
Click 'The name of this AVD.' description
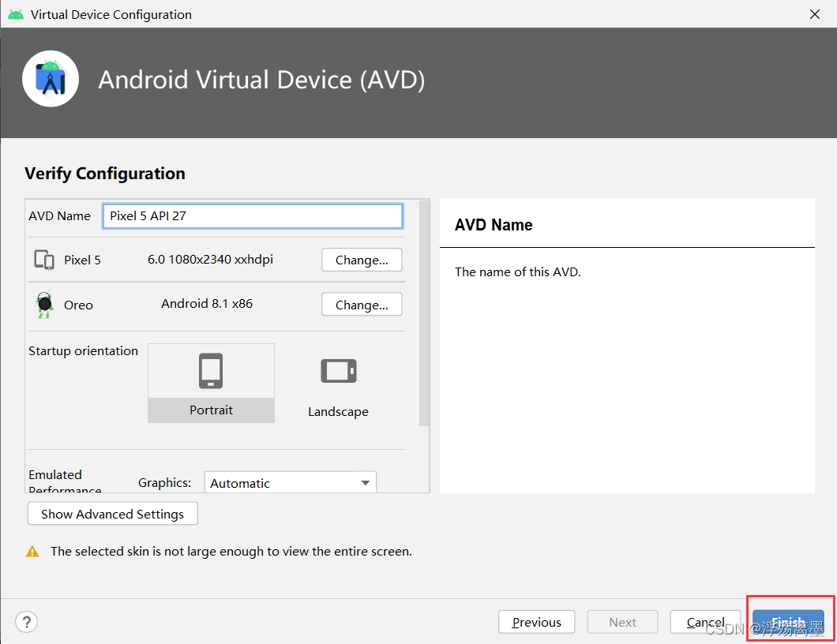pyautogui.click(x=518, y=272)
